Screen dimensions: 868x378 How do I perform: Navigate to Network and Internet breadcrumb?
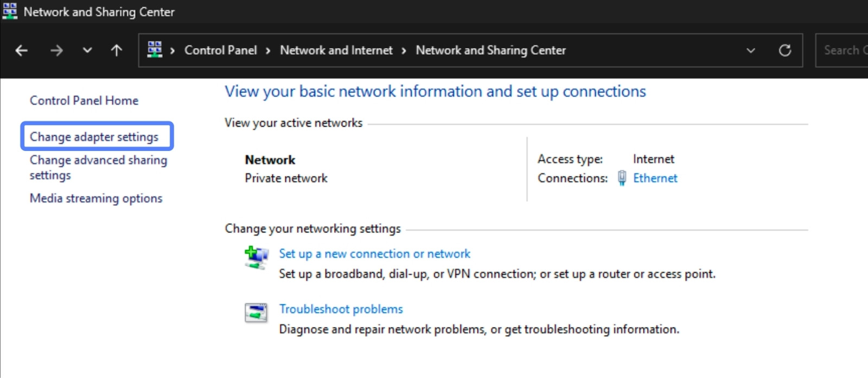[x=336, y=51]
